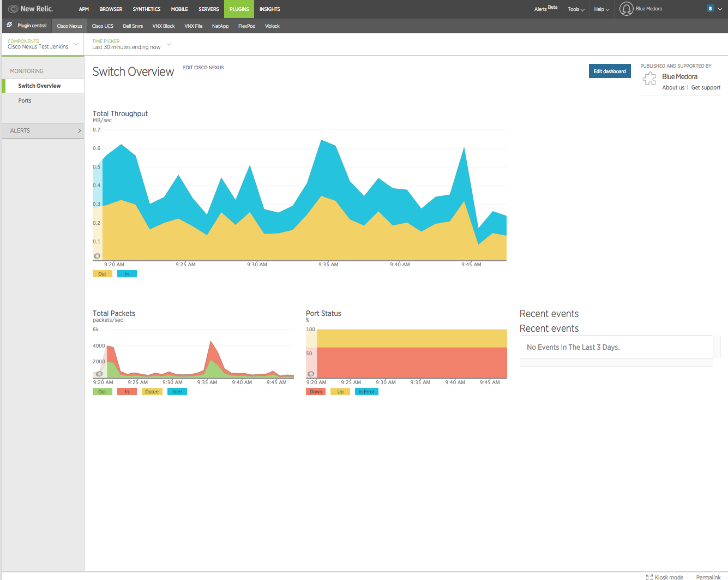Toggle the In Error series in Port Status legend
728x580 pixels.
[366, 392]
